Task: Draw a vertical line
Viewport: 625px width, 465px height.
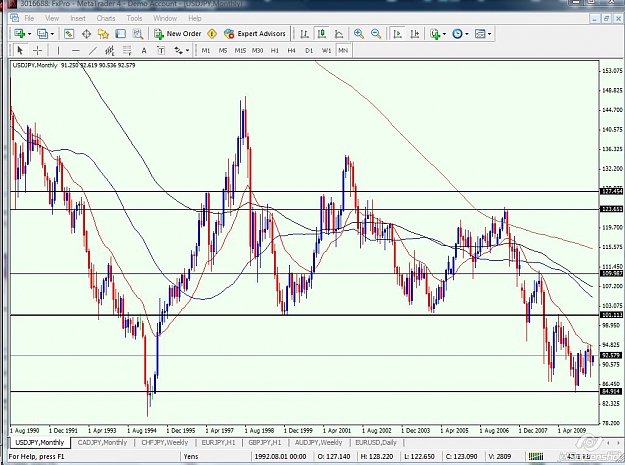Action: pos(58,51)
